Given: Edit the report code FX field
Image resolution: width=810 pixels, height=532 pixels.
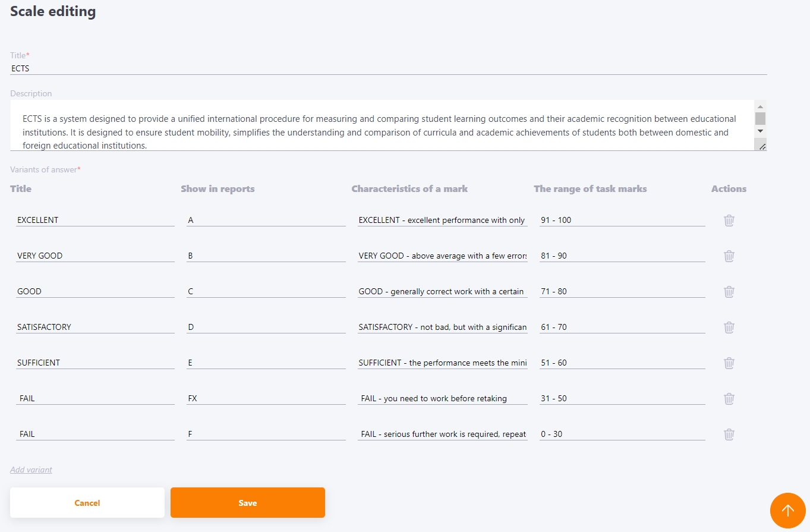Looking at the screenshot, I should tap(266, 398).
